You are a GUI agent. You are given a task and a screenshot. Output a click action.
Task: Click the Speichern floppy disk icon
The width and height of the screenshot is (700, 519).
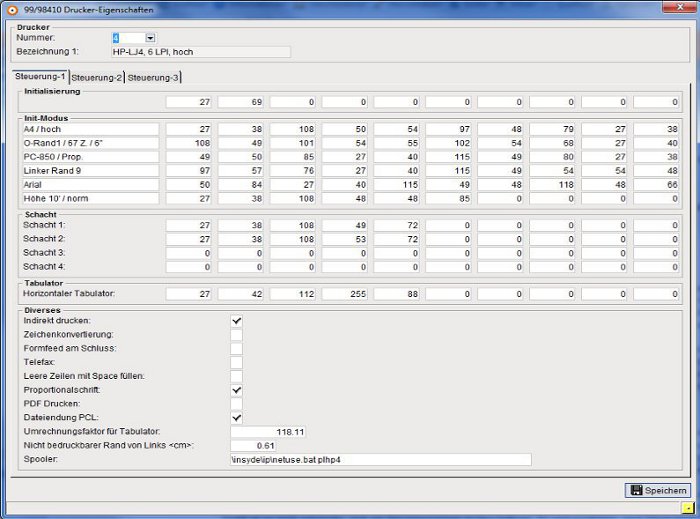pos(636,490)
